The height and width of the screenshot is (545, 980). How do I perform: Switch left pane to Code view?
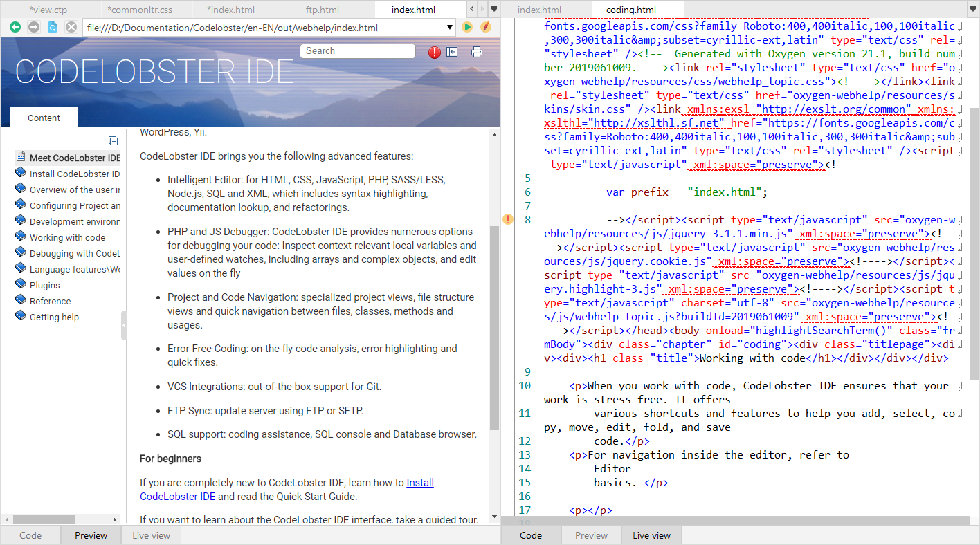(30, 535)
